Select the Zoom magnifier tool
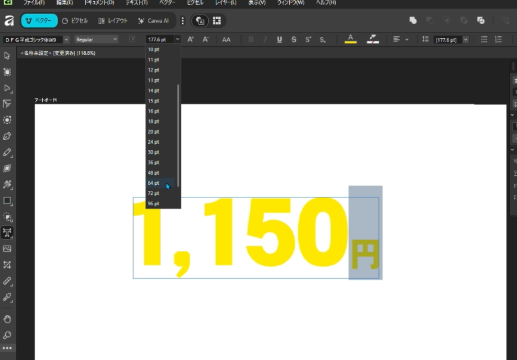This screenshot has height=360, width=517. coord(7,335)
